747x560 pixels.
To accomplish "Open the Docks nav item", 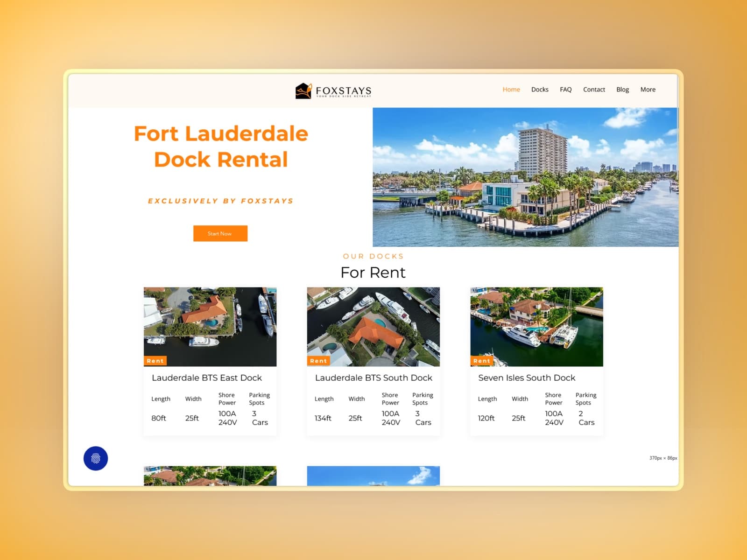I will tap(540, 89).
